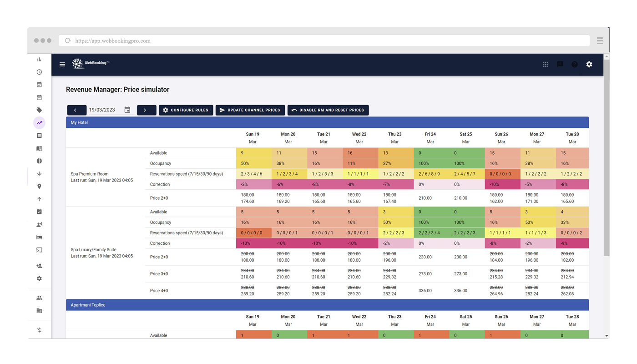Toggle the hamburger menu beside the WebBooking logo
637x364 pixels.
(62, 65)
